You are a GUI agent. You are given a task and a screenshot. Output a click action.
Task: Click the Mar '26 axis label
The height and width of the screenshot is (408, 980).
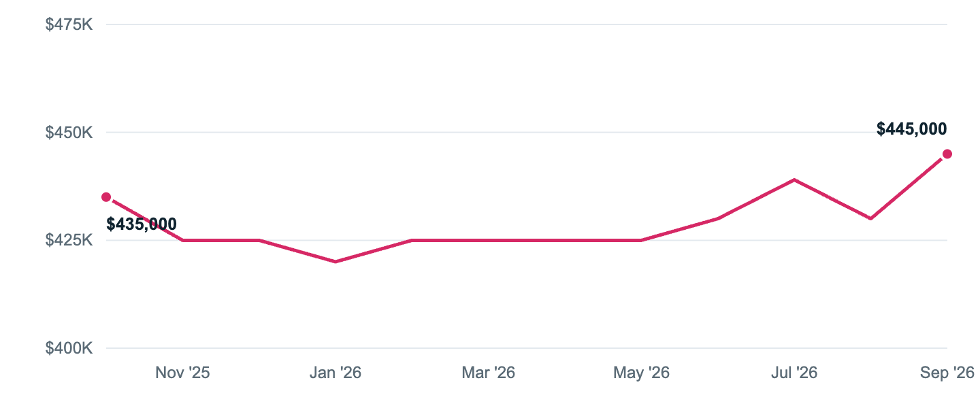click(x=489, y=373)
